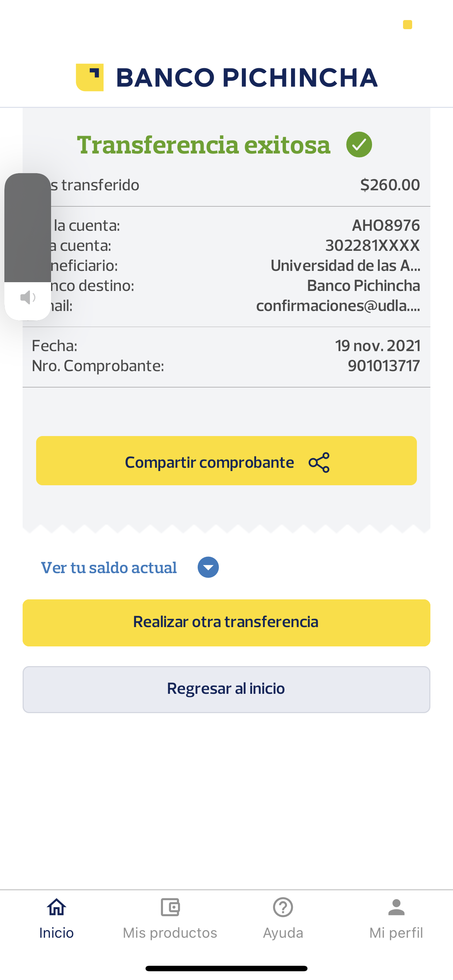Tap the Banco Pichincha yellow logo icon
453x980 pixels.
(90, 78)
